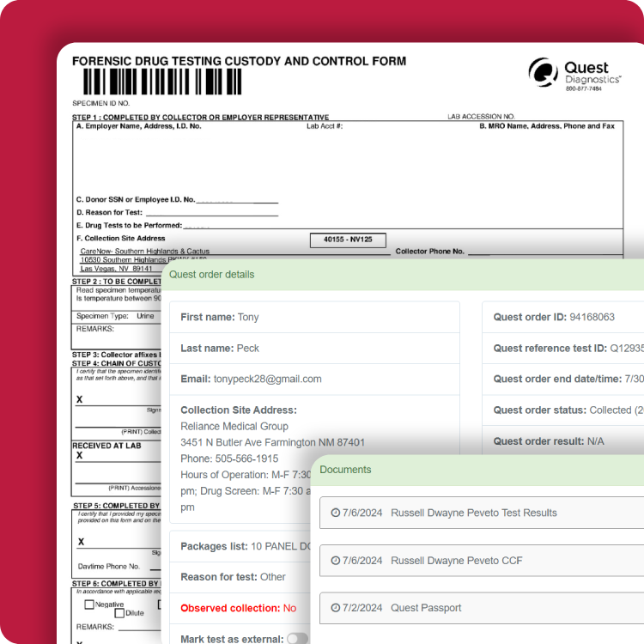Click the Phone: 505-566-1915 line
The width and height of the screenshot is (644, 644).
pos(229,459)
